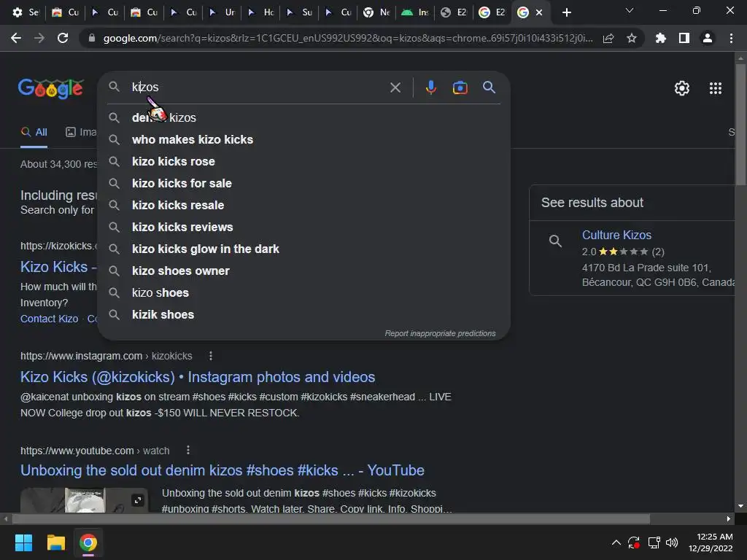
Task: Click the Chrome taskbar icon
Action: (x=88, y=542)
